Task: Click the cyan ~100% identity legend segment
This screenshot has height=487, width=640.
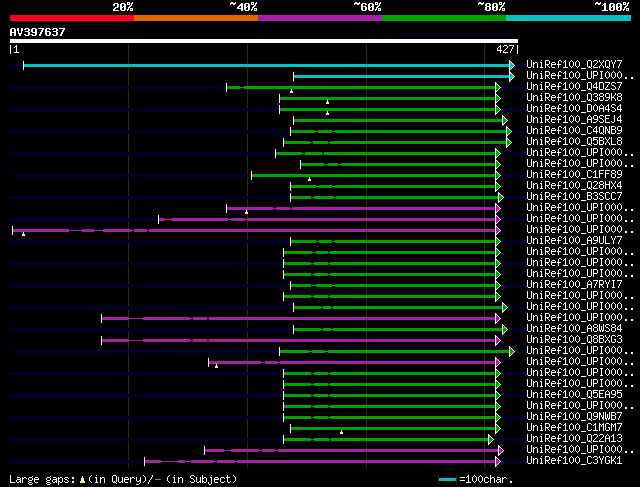Action: pyautogui.click(x=569, y=18)
